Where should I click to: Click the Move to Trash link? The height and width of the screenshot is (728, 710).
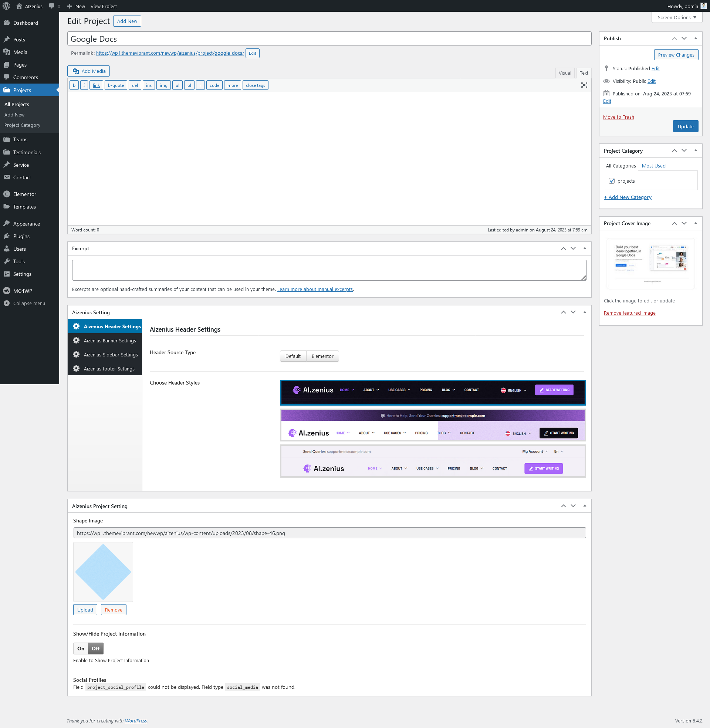tap(618, 117)
